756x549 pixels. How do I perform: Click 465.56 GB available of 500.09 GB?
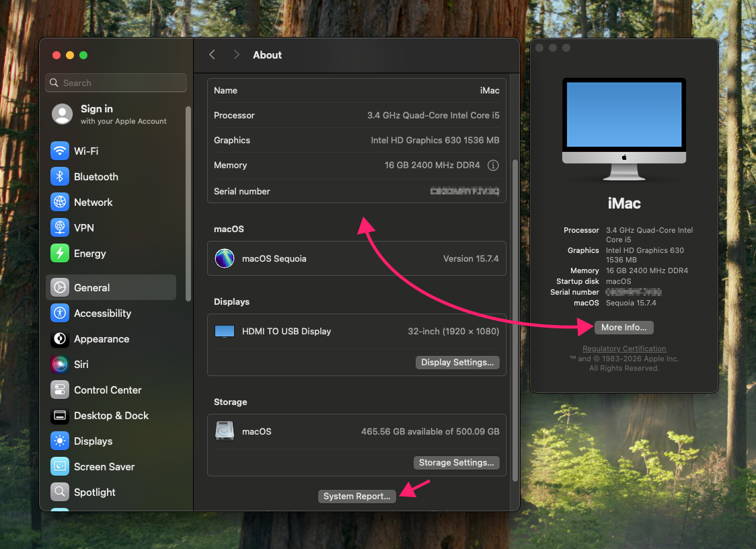point(430,431)
